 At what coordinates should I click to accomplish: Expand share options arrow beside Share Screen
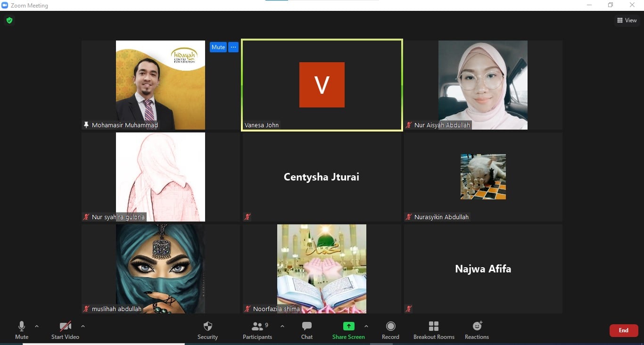click(x=366, y=326)
